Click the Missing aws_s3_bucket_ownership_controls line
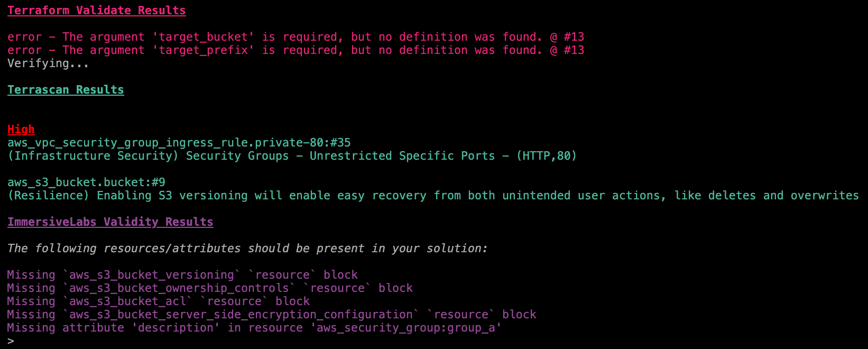This screenshot has width=868, height=349. [x=210, y=288]
